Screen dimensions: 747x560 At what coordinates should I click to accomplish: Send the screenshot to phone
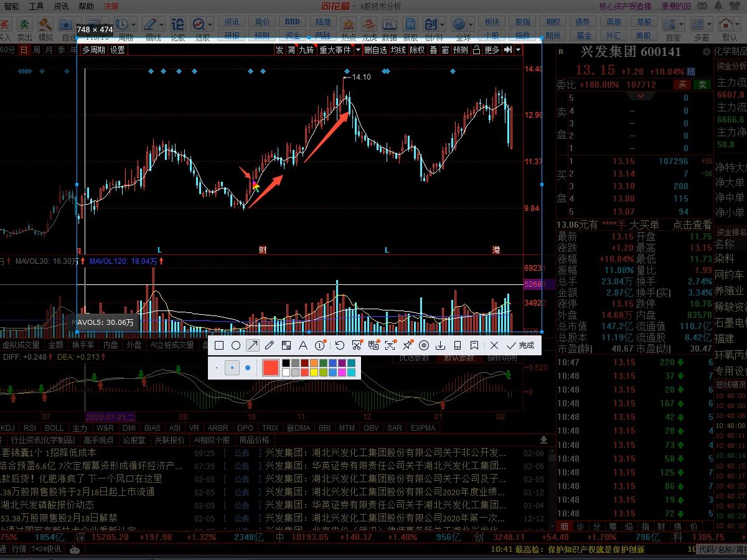(x=458, y=345)
